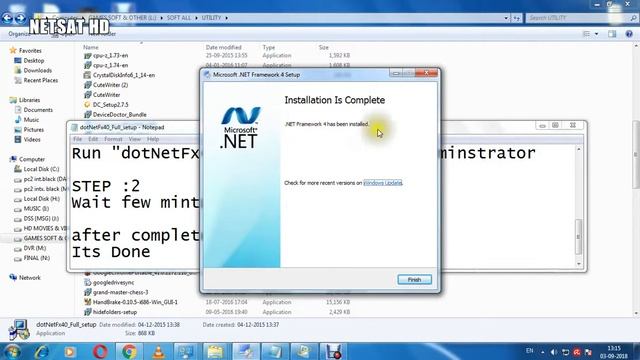This screenshot has width=640, height=360.
Task: Click the Notepad vertical scrollbar up arrow
Action: [578, 149]
